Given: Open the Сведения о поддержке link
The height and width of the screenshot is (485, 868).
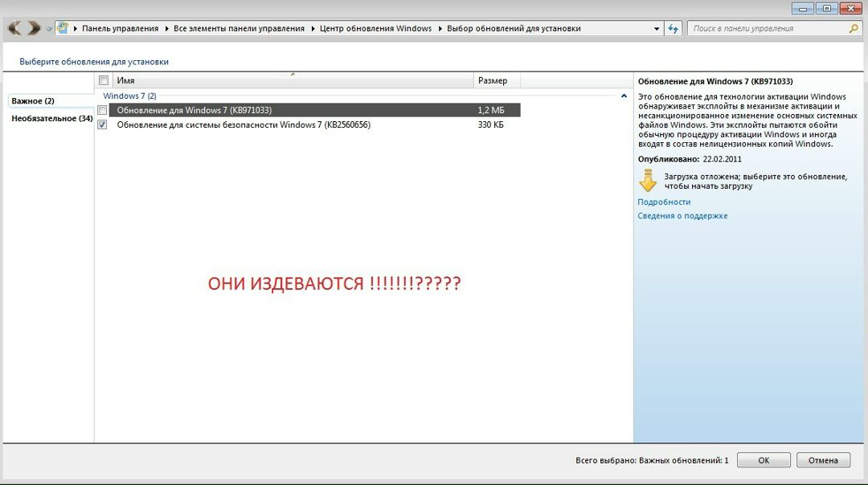Looking at the screenshot, I should point(682,216).
